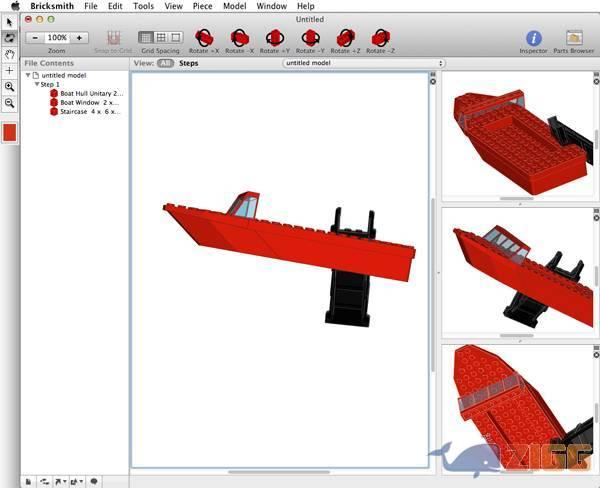The width and height of the screenshot is (600, 488).
Task: Click the Rotate +X toolbar icon
Action: point(204,38)
